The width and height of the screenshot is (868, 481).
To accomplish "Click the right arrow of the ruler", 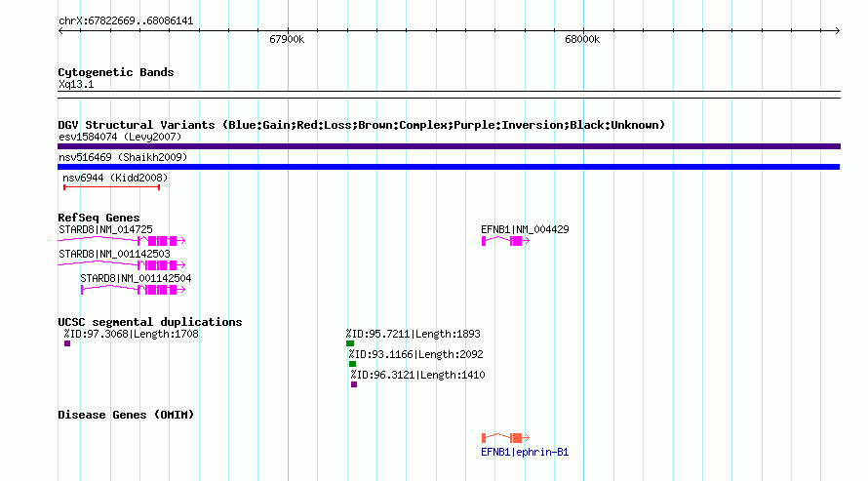I will tap(837, 31).
